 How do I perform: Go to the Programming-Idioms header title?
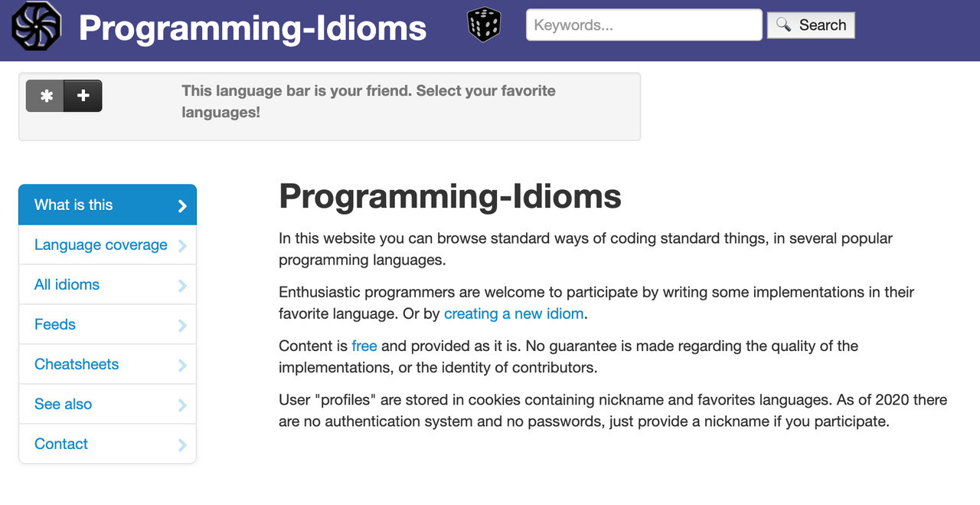click(x=253, y=28)
